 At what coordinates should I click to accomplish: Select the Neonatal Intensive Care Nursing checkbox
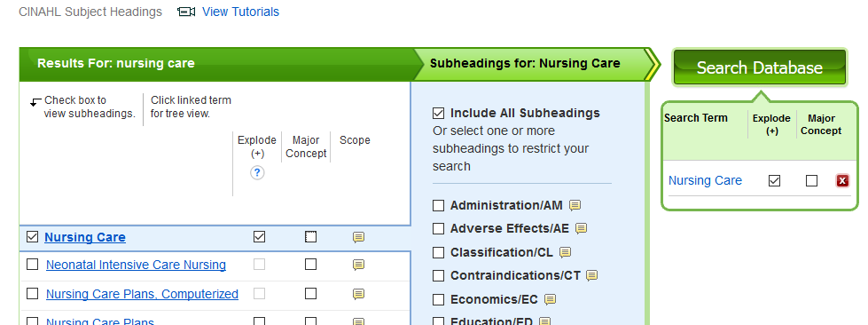tap(32, 264)
